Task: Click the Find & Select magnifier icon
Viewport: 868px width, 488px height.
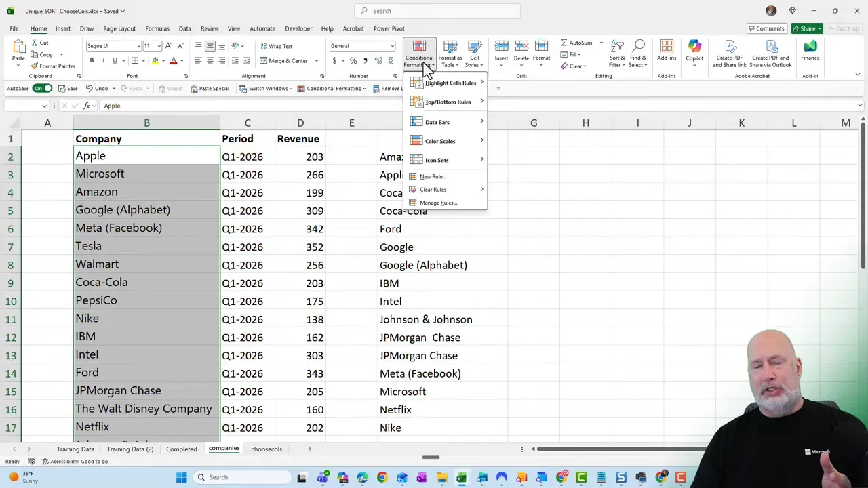Action: [638, 45]
